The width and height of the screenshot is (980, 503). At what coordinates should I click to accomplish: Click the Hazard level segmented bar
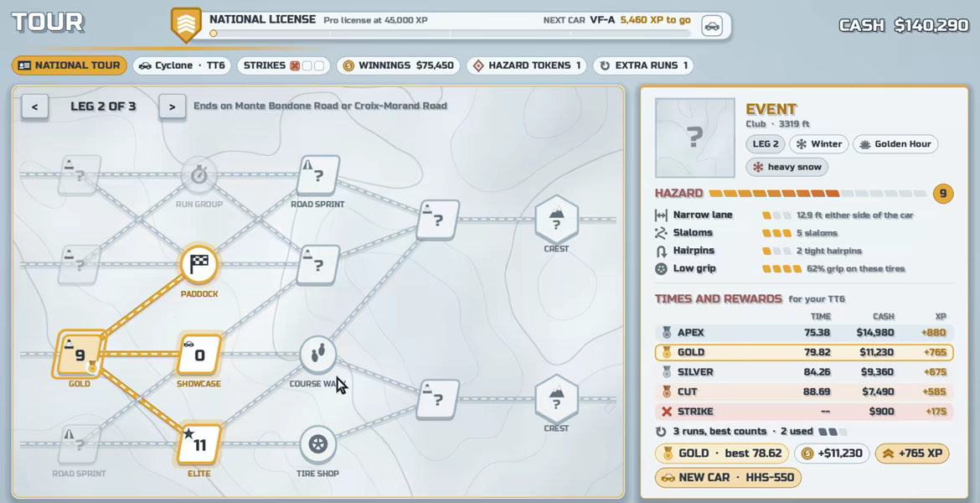[818, 194]
